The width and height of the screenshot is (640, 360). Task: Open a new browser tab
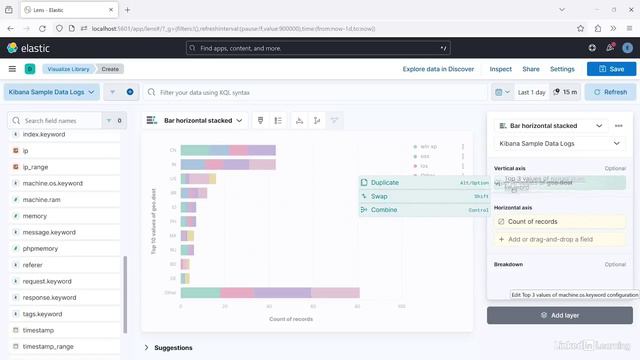[x=127, y=10]
